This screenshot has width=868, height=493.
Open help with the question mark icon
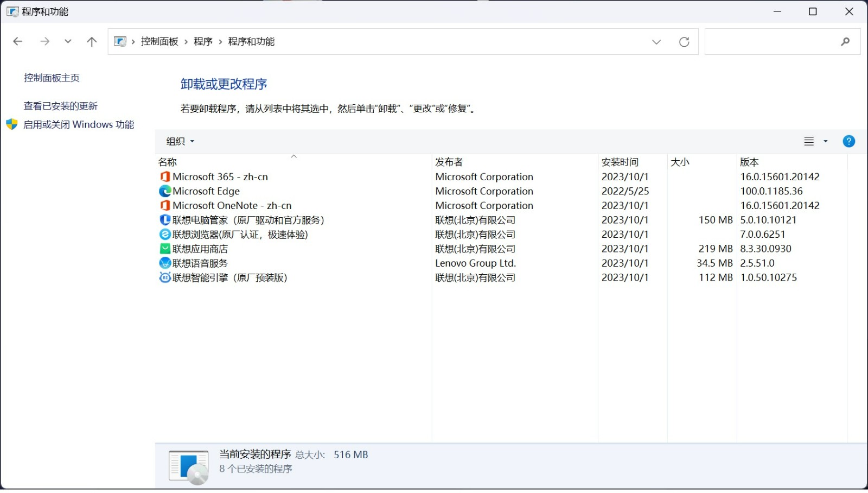pyautogui.click(x=848, y=141)
